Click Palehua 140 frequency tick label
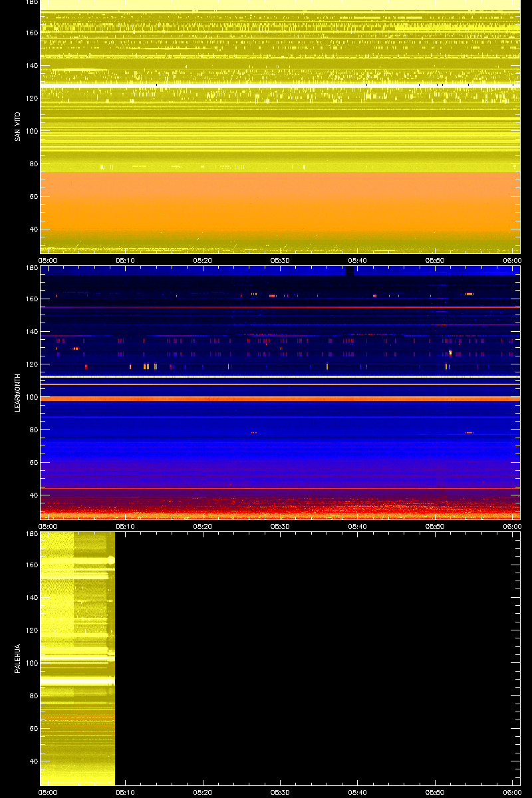The width and height of the screenshot is (532, 798). pyautogui.click(x=31, y=598)
